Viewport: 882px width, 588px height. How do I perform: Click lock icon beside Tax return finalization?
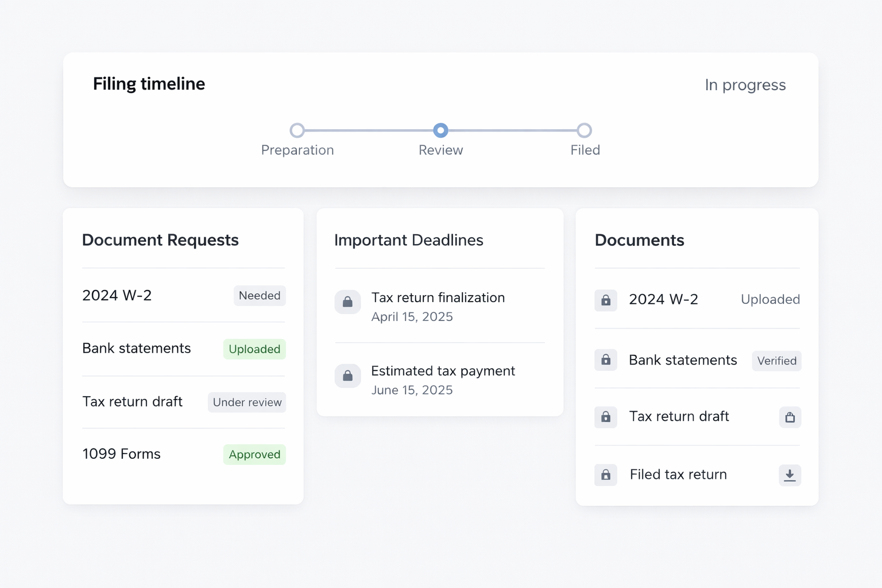pyautogui.click(x=347, y=302)
